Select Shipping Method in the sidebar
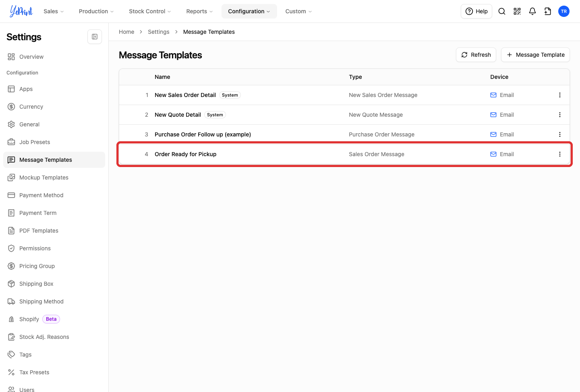This screenshot has width=580, height=392. [54, 301]
